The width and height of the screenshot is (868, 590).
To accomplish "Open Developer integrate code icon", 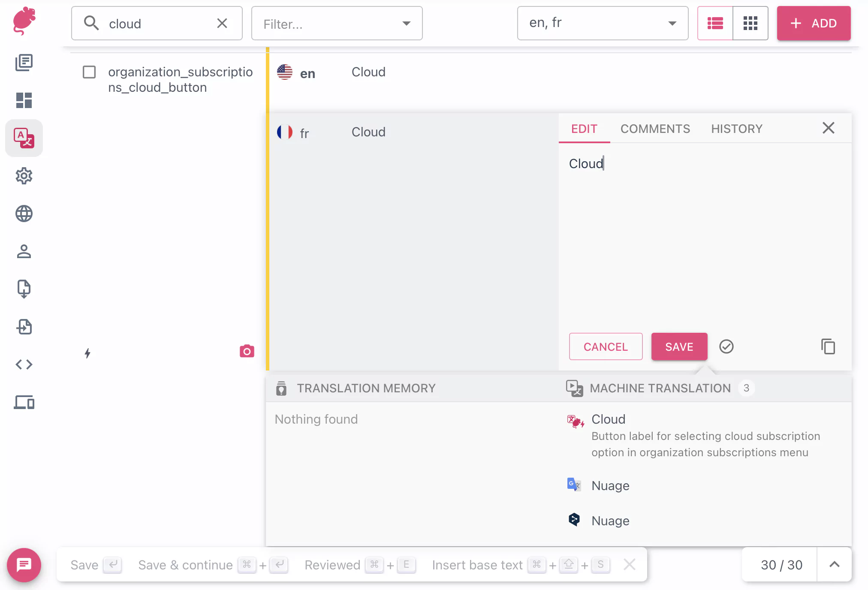I will pos(24,364).
